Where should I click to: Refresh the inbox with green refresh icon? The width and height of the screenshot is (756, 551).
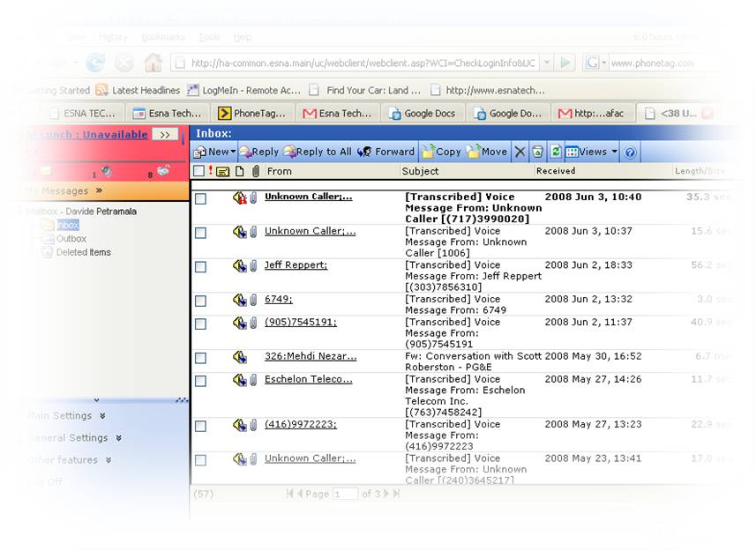[x=556, y=152]
